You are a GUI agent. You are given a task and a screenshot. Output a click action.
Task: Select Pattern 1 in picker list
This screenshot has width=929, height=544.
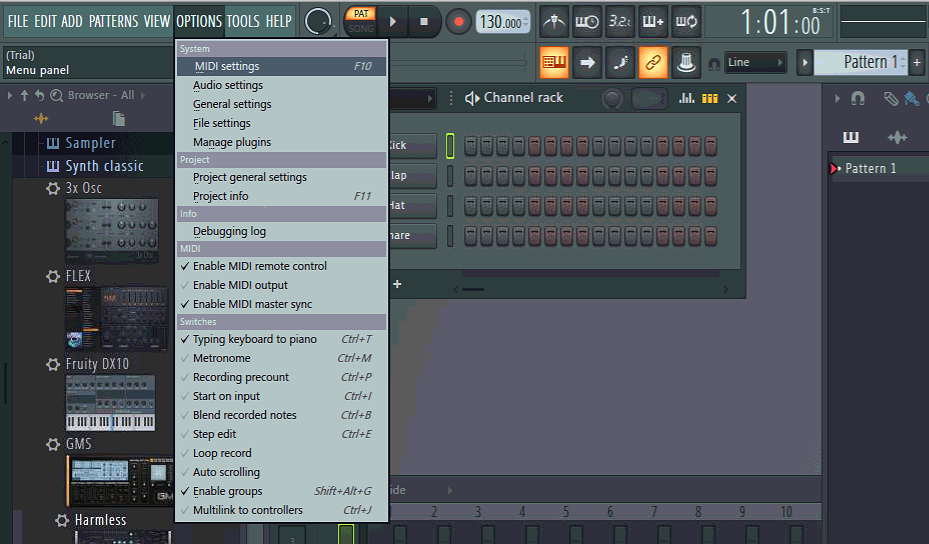click(x=870, y=169)
